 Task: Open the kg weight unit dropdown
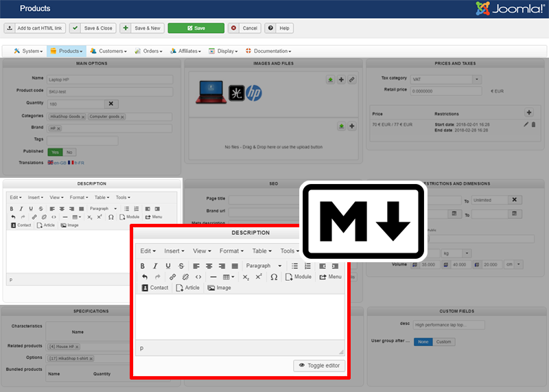[456, 253]
